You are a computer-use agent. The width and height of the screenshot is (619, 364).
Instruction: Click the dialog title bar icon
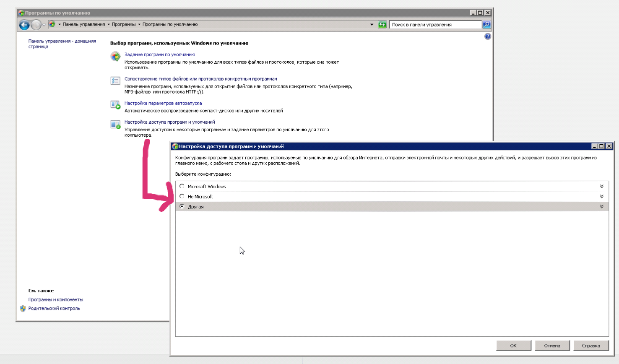pyautogui.click(x=175, y=146)
